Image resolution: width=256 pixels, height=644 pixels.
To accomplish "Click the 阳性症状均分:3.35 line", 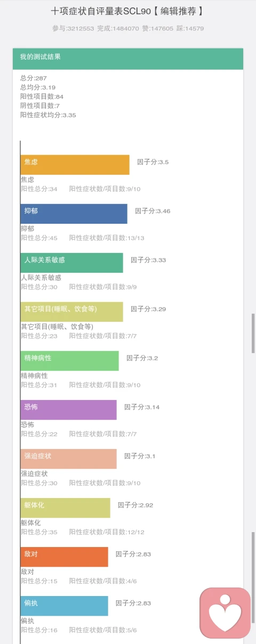I will tap(48, 115).
